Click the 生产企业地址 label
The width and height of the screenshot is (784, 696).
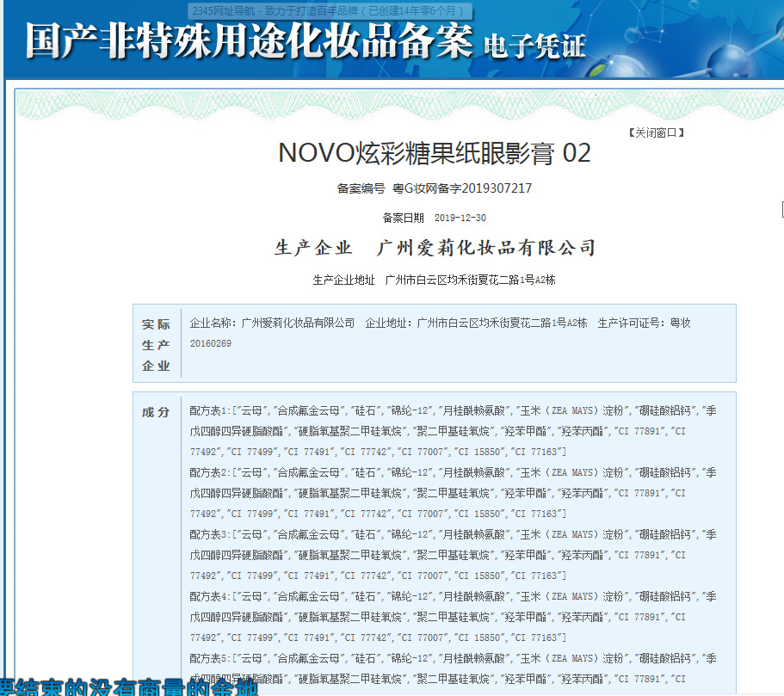343,280
